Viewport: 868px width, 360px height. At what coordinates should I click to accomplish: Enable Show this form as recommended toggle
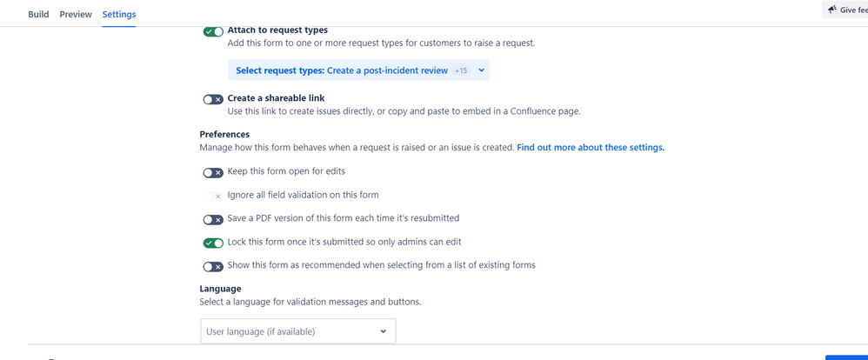pyautogui.click(x=213, y=267)
